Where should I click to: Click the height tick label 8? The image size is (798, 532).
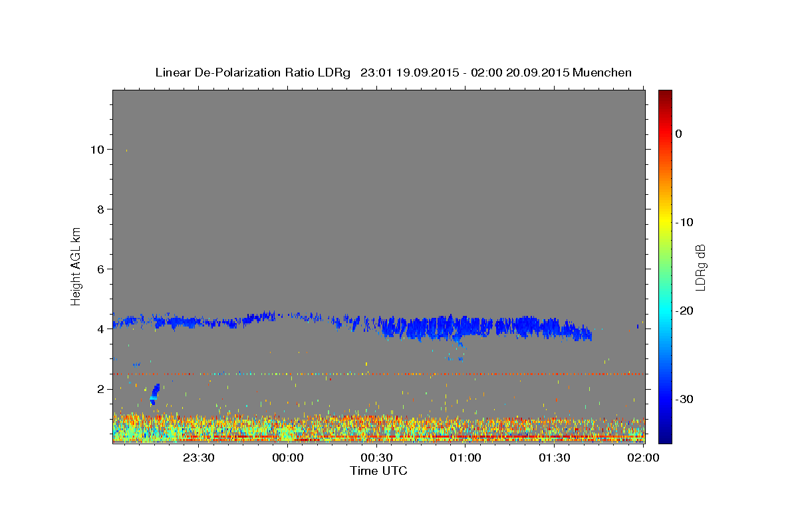(x=100, y=209)
